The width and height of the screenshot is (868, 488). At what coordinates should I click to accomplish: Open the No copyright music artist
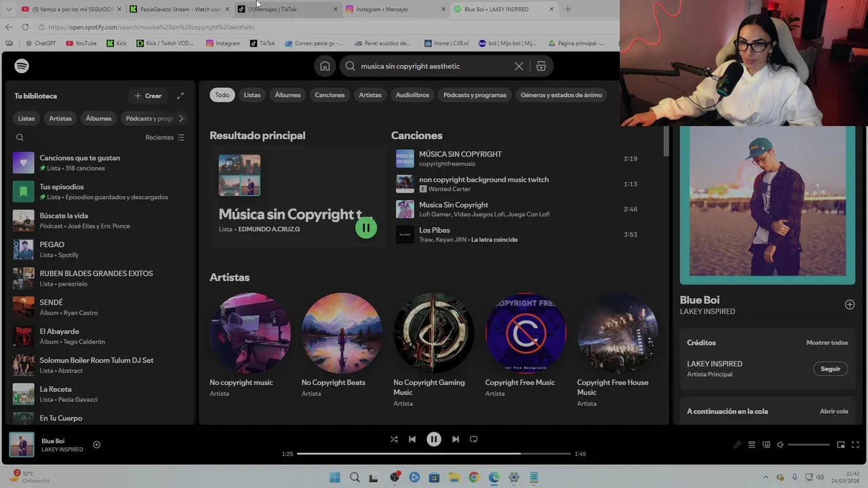[250, 346]
